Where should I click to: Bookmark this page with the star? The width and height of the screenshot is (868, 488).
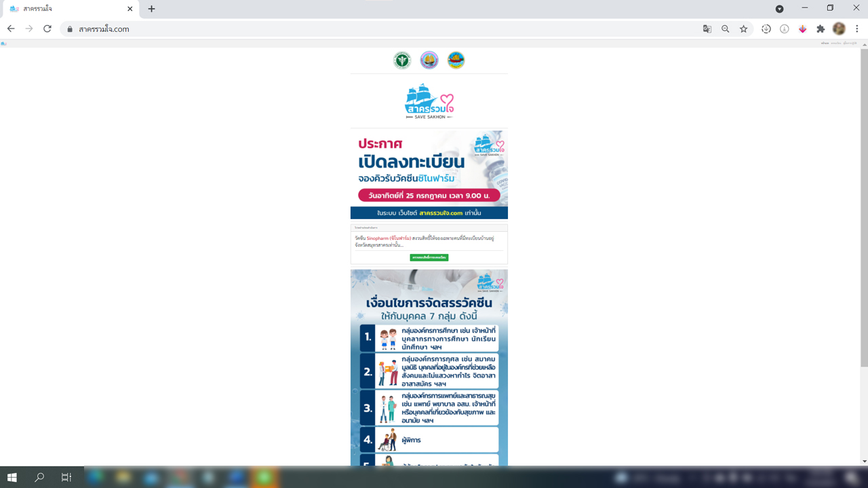click(x=744, y=28)
